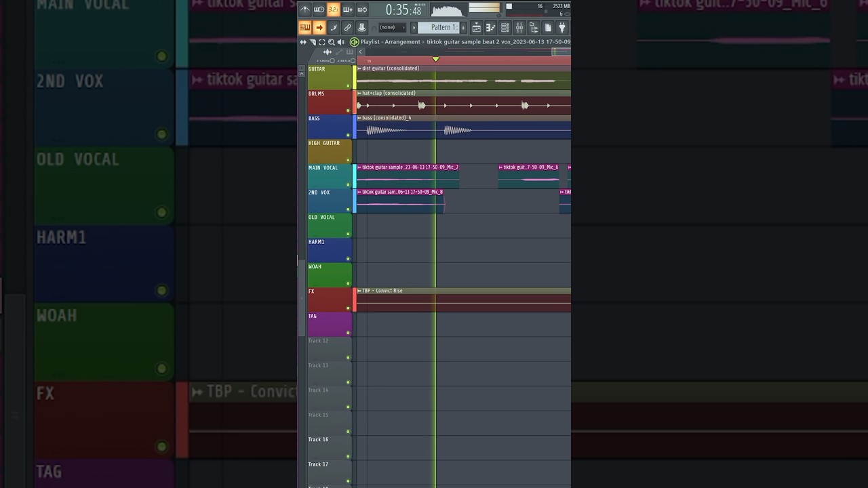Click the FX track red color strip

354,300
